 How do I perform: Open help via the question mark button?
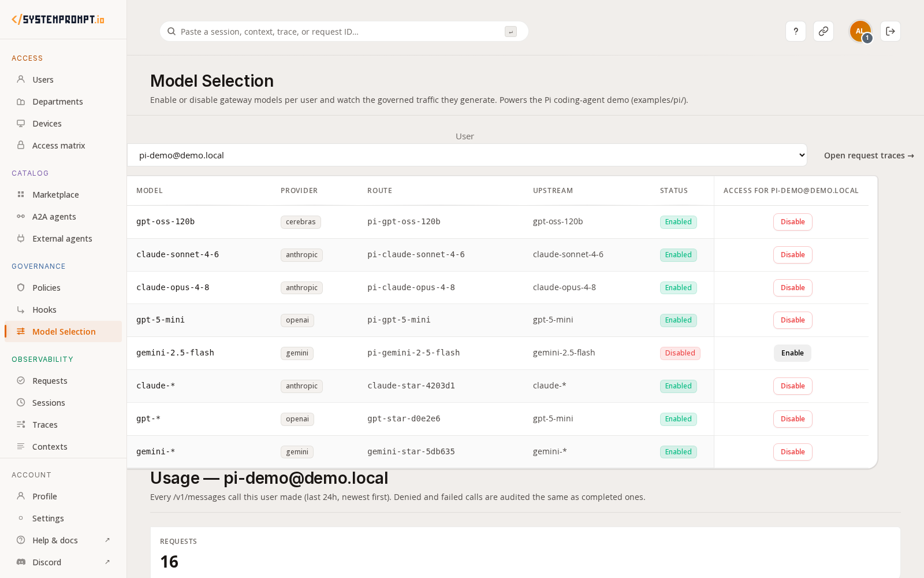tap(796, 31)
